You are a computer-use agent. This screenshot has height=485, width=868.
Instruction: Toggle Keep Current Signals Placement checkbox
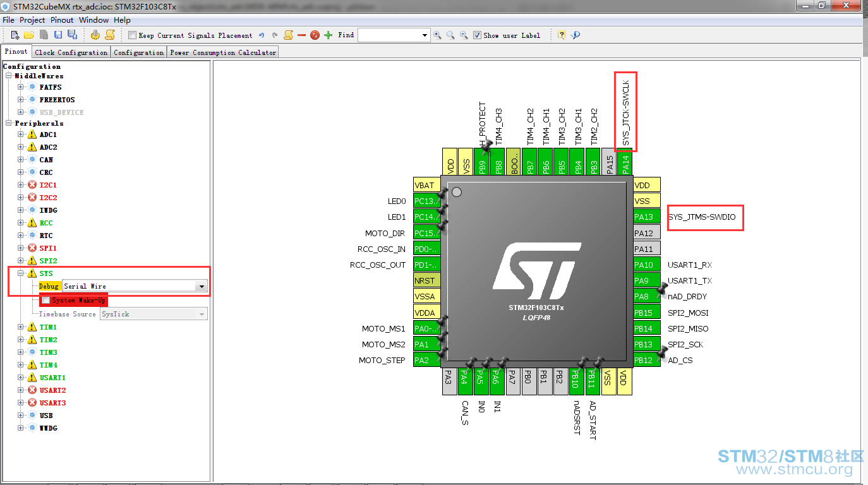132,35
